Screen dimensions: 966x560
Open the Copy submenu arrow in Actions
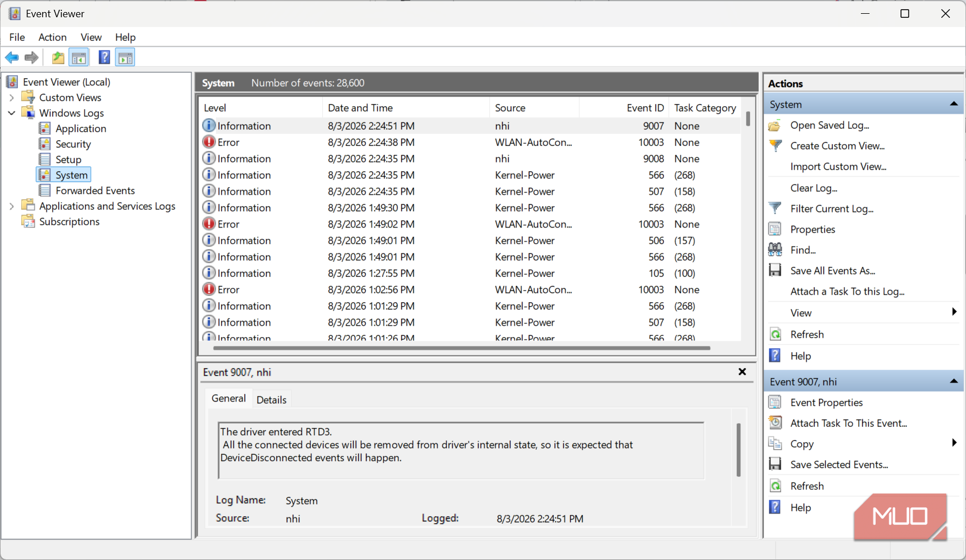[x=954, y=443]
